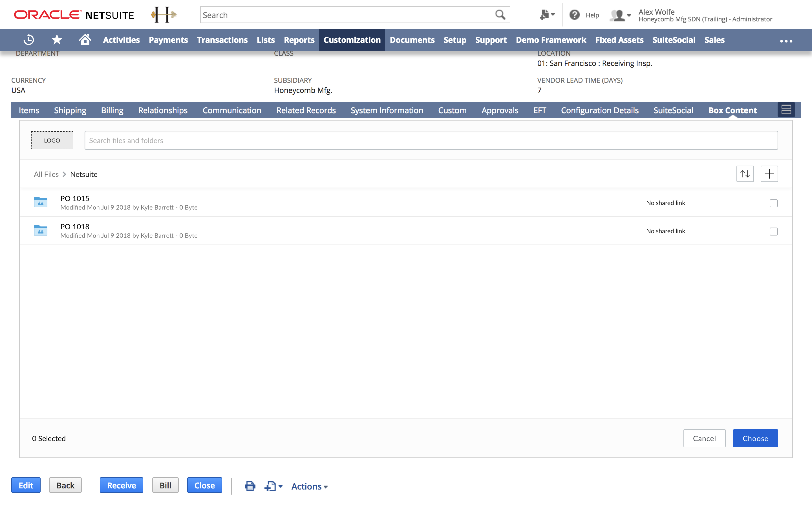Switch to the Shipping subtab
812x507 pixels.
(70, 110)
